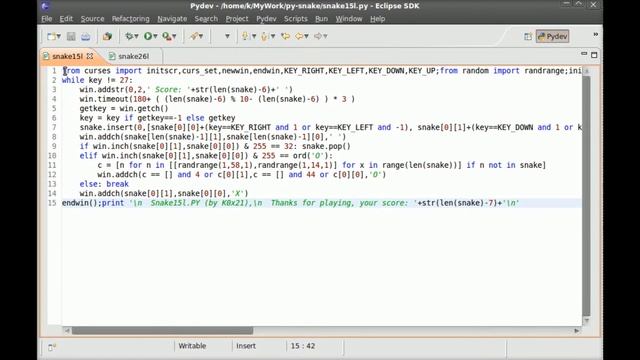Select the Pydev perspective button
The height and width of the screenshot is (360, 640).
coord(552,36)
